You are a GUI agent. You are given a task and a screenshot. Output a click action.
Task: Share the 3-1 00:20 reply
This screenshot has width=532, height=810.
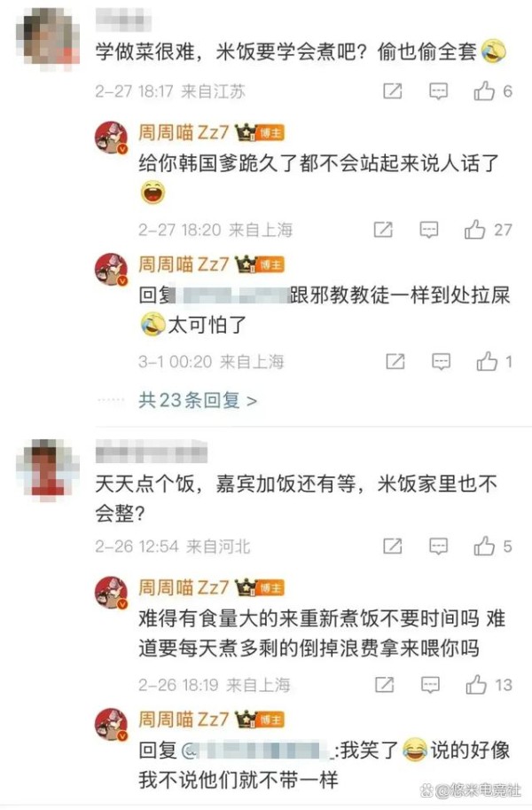click(395, 362)
